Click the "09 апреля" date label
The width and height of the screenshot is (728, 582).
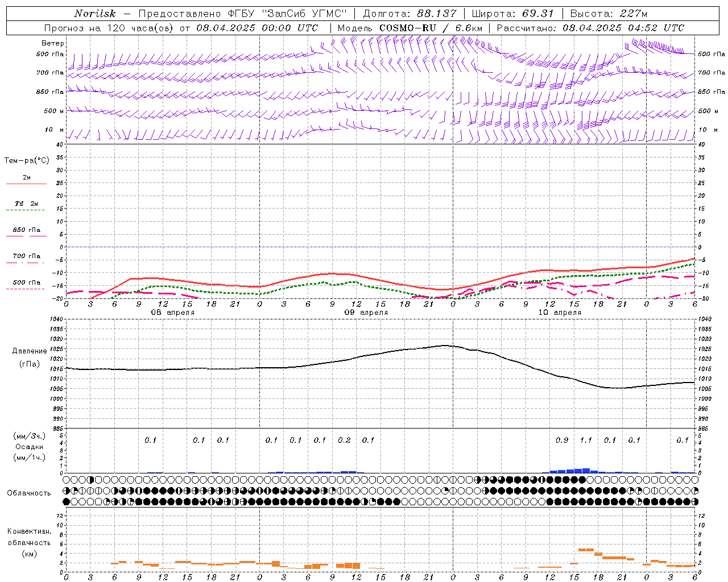pos(366,313)
